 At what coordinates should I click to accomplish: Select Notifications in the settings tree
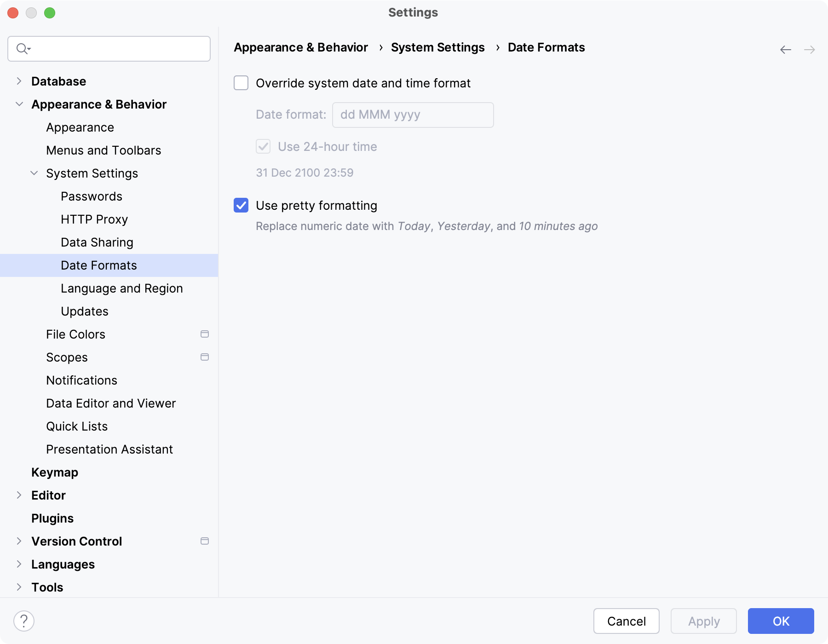(81, 380)
